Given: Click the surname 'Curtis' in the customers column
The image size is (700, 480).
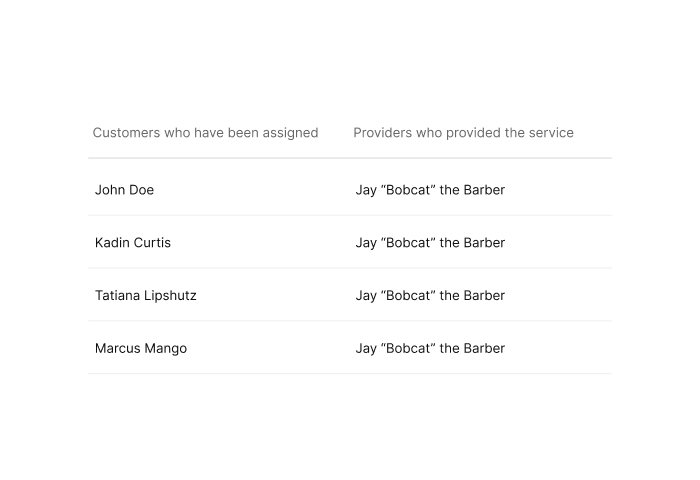Looking at the screenshot, I should pos(152,242).
